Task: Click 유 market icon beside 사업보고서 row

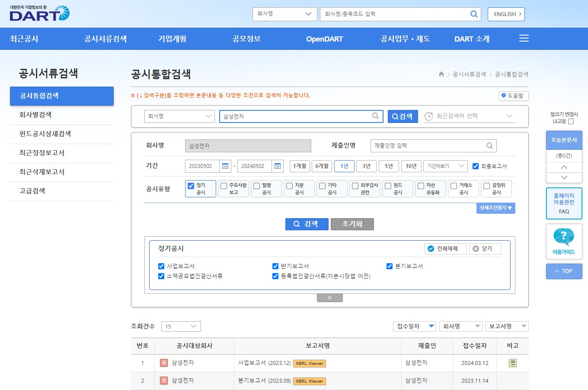Action: pos(164,363)
